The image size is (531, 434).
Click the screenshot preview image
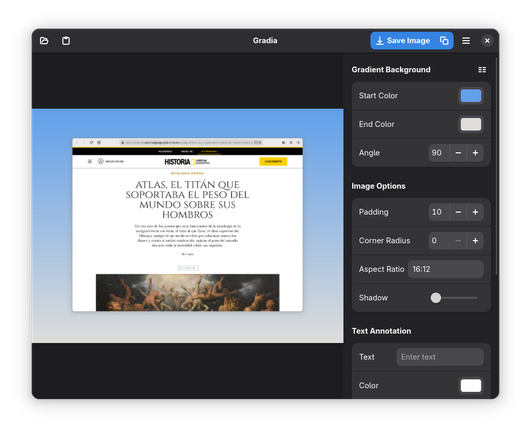tap(188, 225)
